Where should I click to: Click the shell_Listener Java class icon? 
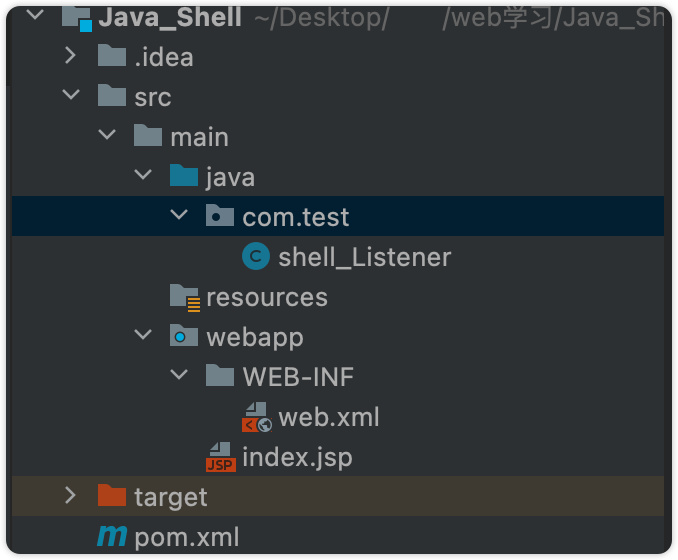[x=256, y=257]
